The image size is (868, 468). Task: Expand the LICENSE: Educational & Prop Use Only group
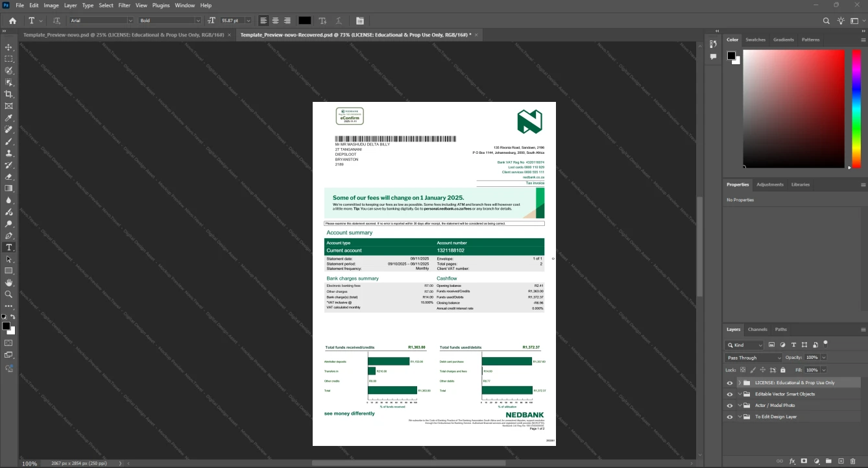[x=739, y=383]
